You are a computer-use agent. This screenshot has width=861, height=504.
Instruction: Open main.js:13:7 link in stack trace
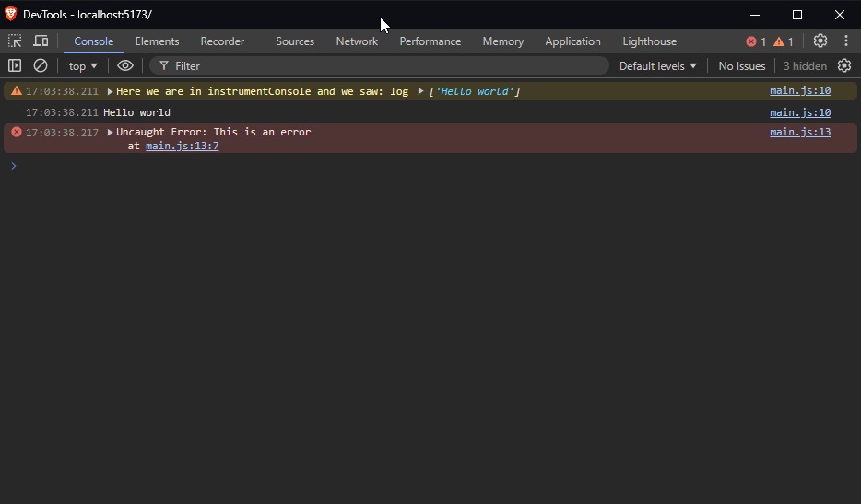point(182,146)
